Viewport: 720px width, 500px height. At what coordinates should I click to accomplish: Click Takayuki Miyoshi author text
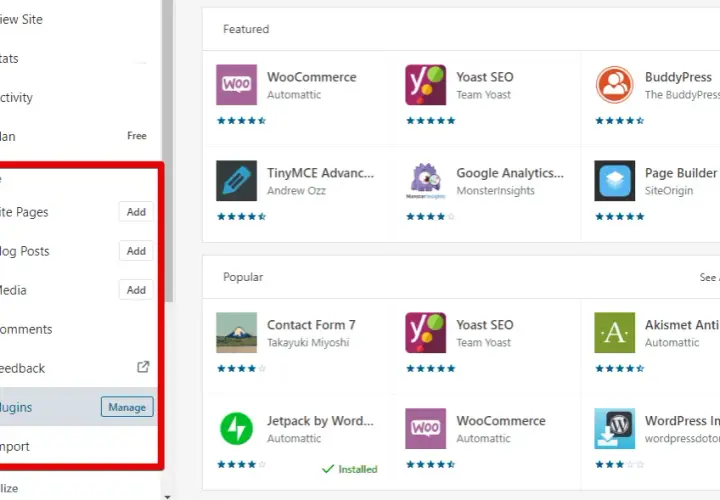click(x=308, y=343)
